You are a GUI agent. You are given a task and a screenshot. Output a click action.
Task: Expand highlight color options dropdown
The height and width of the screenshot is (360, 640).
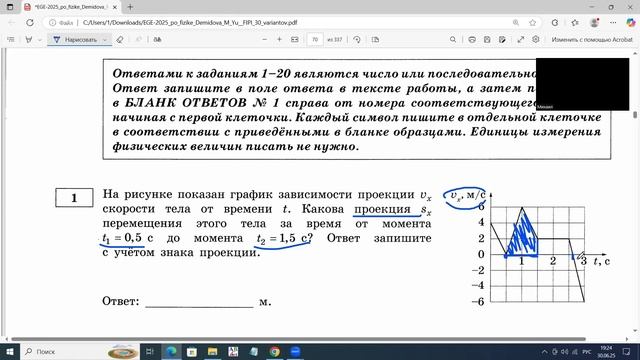[x=40, y=40]
